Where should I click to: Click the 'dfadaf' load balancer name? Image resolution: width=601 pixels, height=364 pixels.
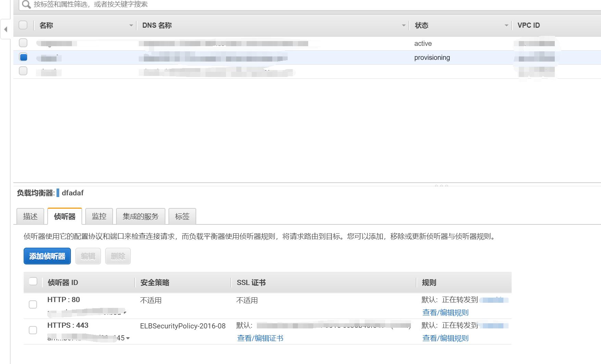(73, 193)
